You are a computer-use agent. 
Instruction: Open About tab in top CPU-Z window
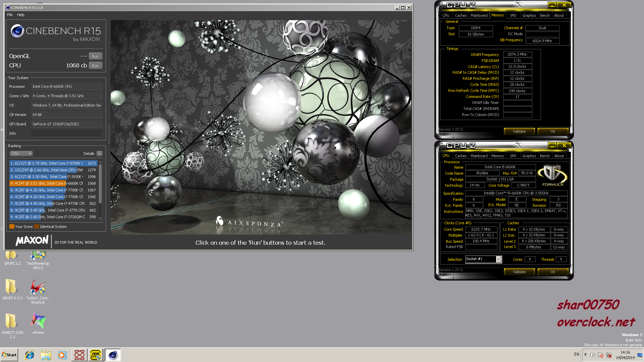pyautogui.click(x=559, y=15)
